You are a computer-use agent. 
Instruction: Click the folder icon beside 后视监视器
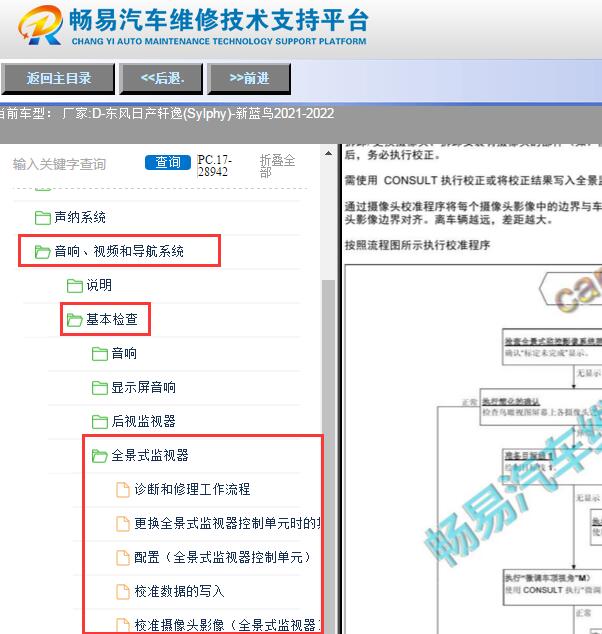[x=99, y=421]
